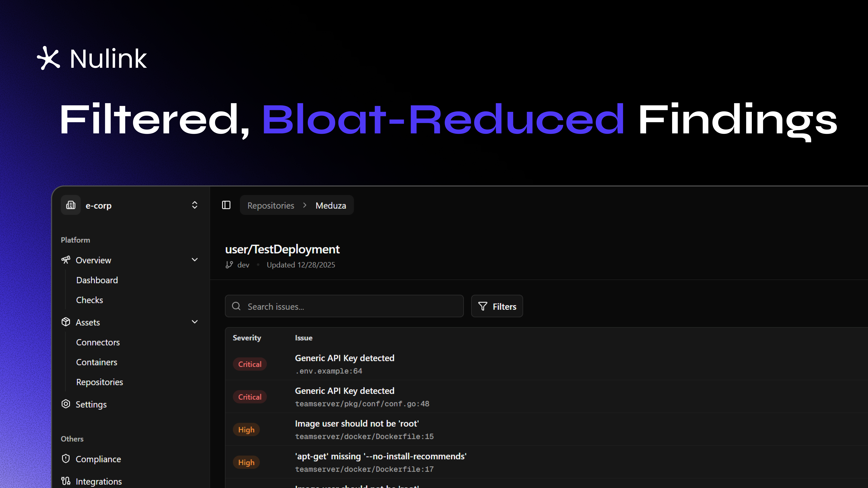Click the Compliance shield icon
The width and height of the screenshot is (868, 488).
coord(66,459)
